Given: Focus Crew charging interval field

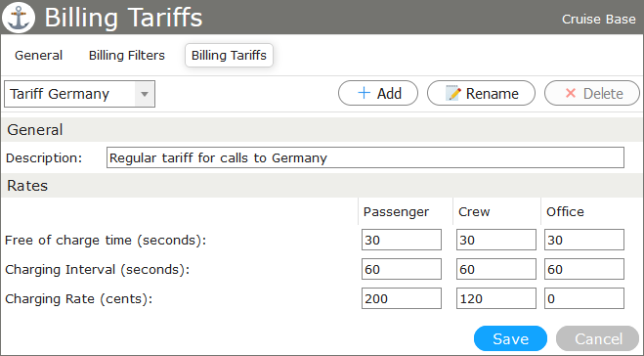Looking at the screenshot, I should pos(496,269).
